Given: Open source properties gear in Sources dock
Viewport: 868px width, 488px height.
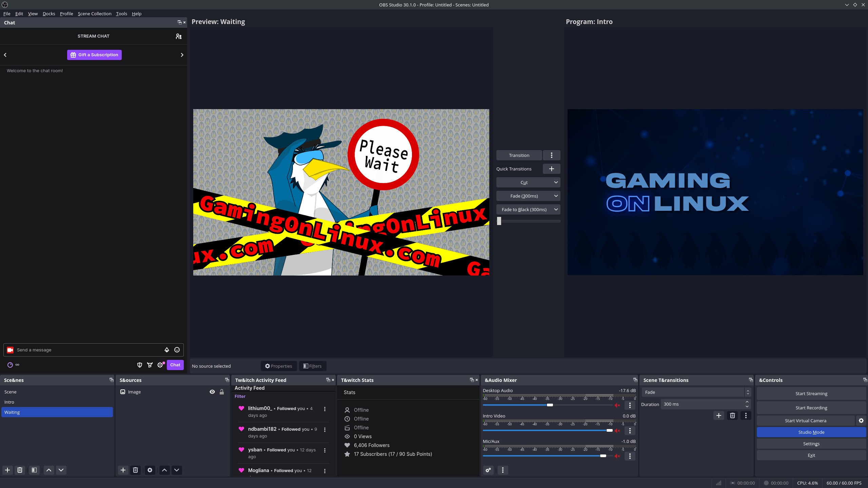Looking at the screenshot, I should 150,470.
